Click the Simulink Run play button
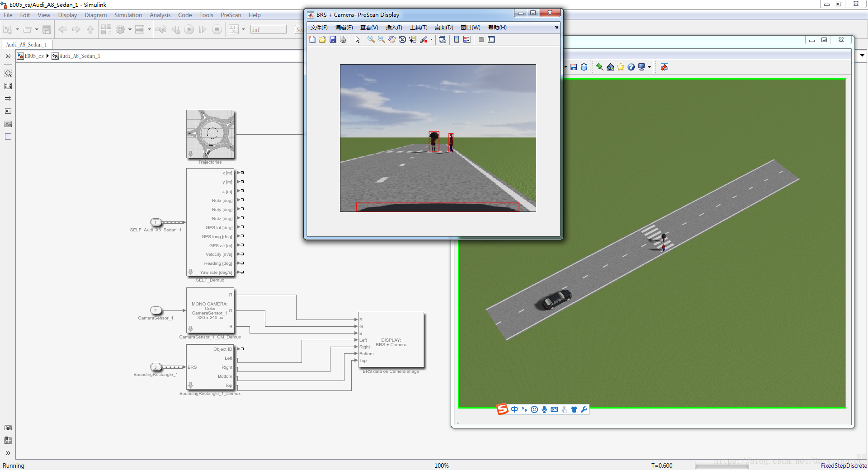Screen dimensions: 868x470 (x=189, y=30)
